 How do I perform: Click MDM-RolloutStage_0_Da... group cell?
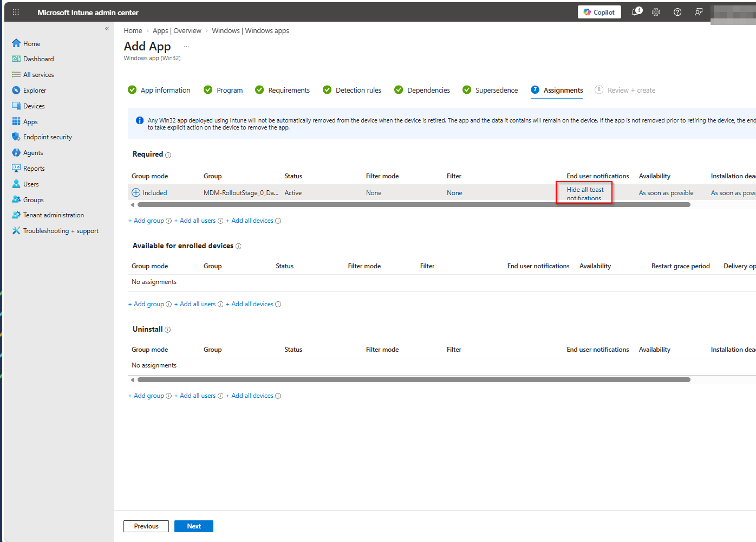click(241, 193)
